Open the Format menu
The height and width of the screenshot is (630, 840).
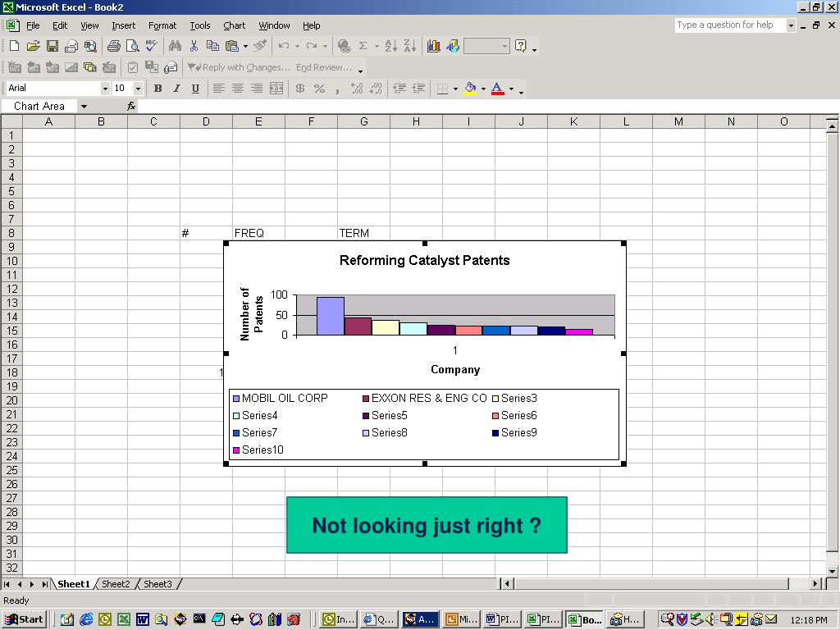tap(162, 25)
